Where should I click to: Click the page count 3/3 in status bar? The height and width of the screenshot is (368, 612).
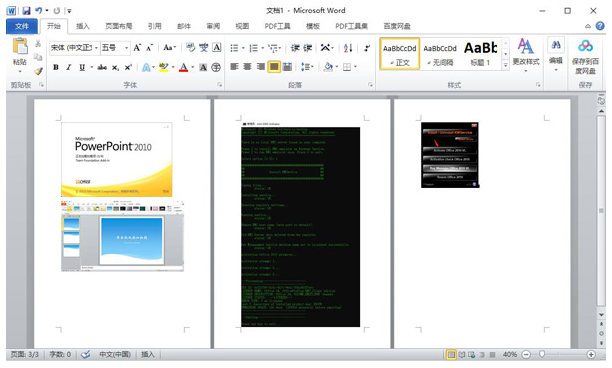click(x=25, y=354)
